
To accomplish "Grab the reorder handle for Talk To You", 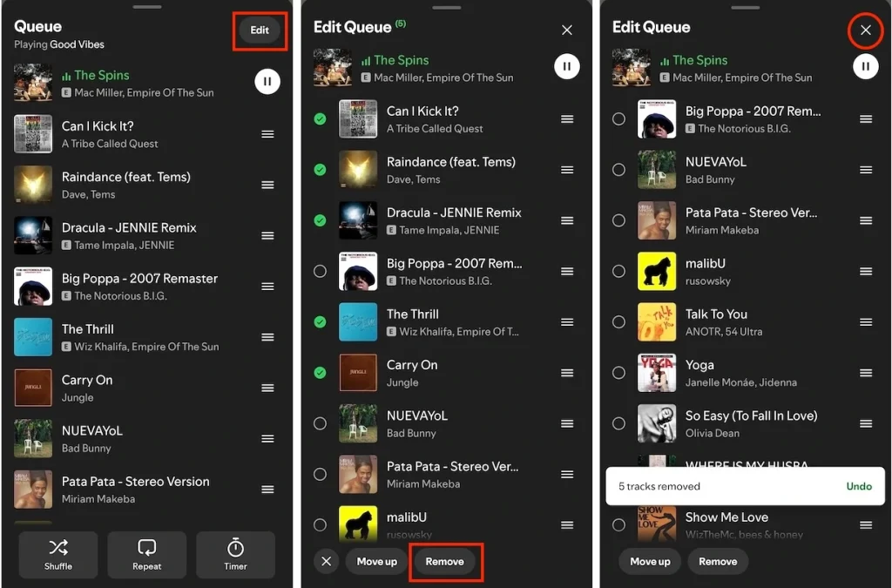I will (866, 322).
